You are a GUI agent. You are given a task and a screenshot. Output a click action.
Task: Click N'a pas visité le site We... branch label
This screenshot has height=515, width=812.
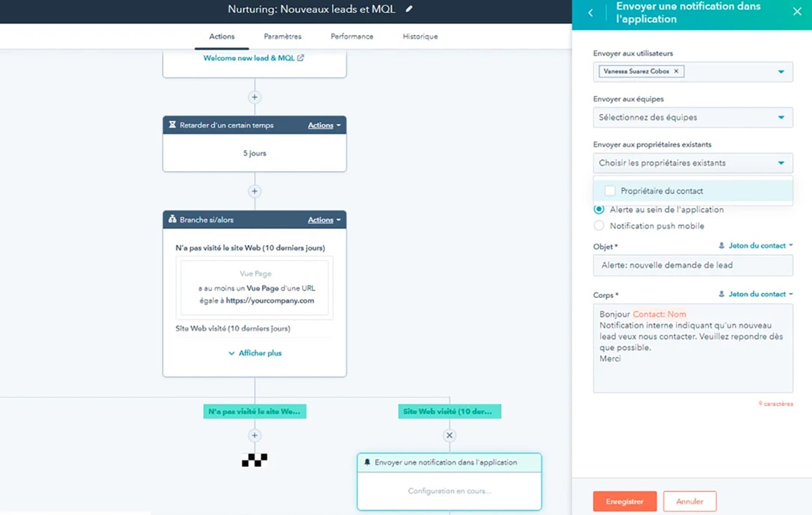[254, 412]
